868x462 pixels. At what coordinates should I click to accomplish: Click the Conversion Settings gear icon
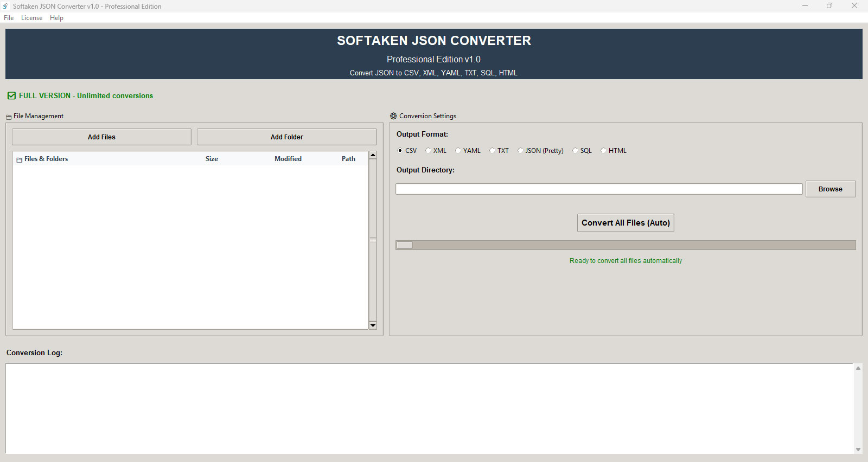click(x=393, y=116)
